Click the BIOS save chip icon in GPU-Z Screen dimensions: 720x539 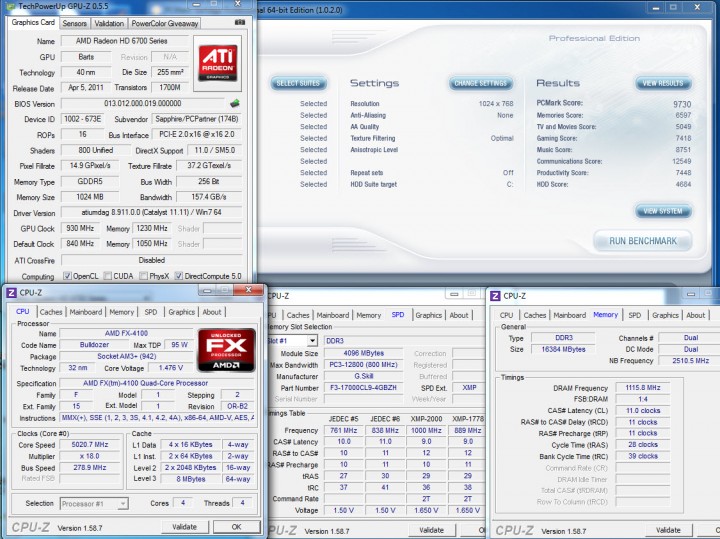(x=235, y=103)
